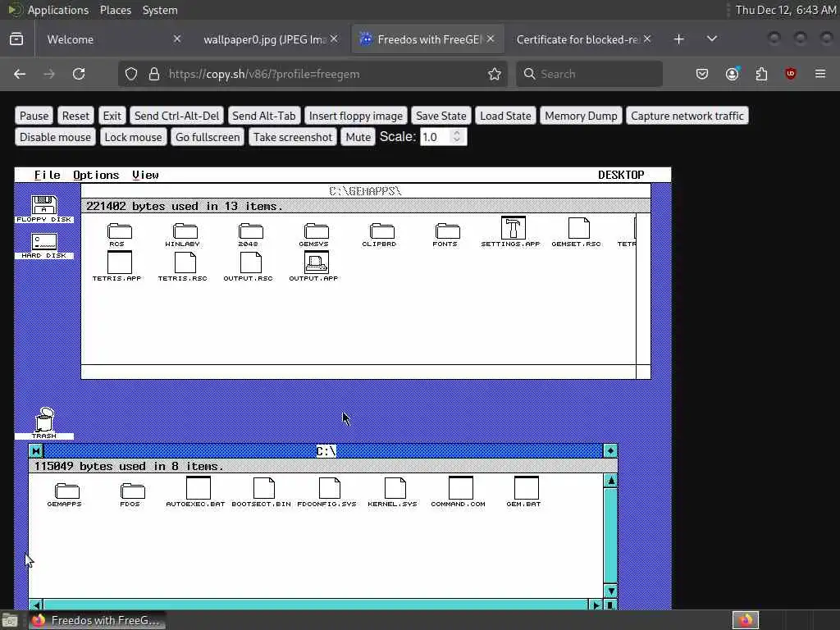Open the WINLABY folder icon
This screenshot has width=840, height=630.
pos(185,231)
